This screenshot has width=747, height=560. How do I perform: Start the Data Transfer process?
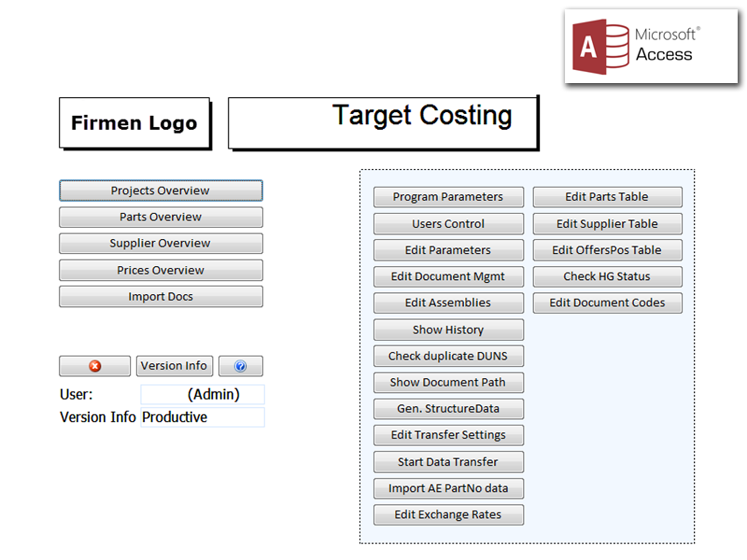pos(448,462)
